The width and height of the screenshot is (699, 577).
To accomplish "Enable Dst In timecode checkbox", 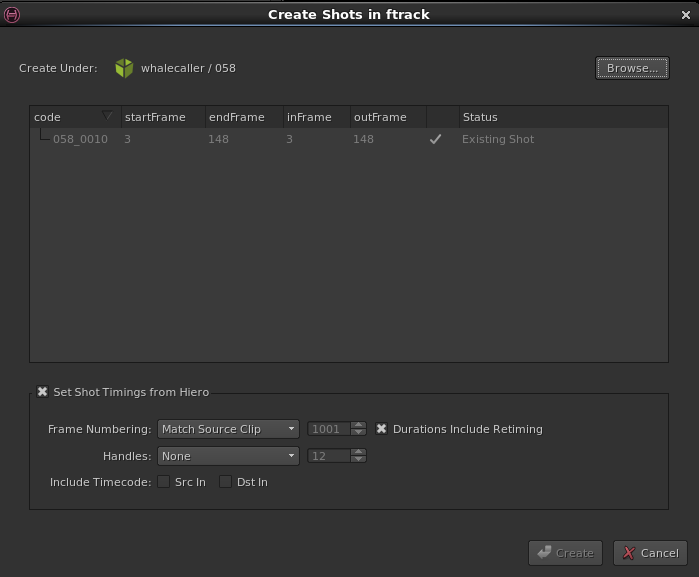I will [226, 482].
